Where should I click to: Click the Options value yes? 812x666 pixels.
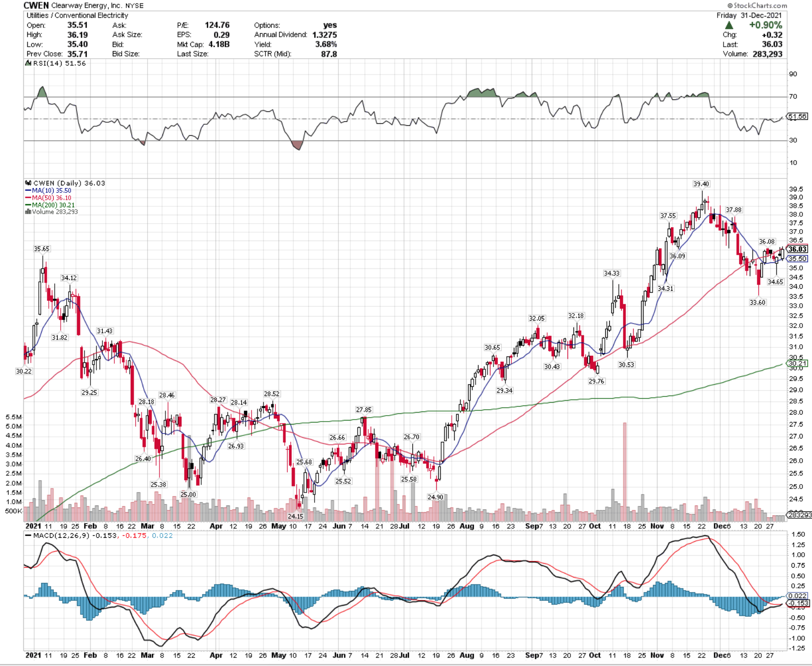tap(330, 25)
